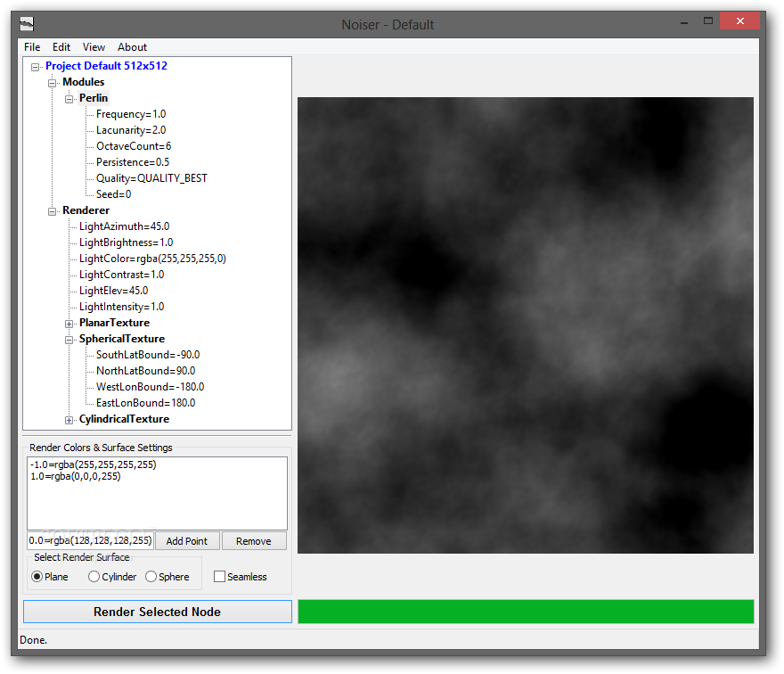Select OctaveCount=6 parameter
784x674 pixels.
(134, 146)
